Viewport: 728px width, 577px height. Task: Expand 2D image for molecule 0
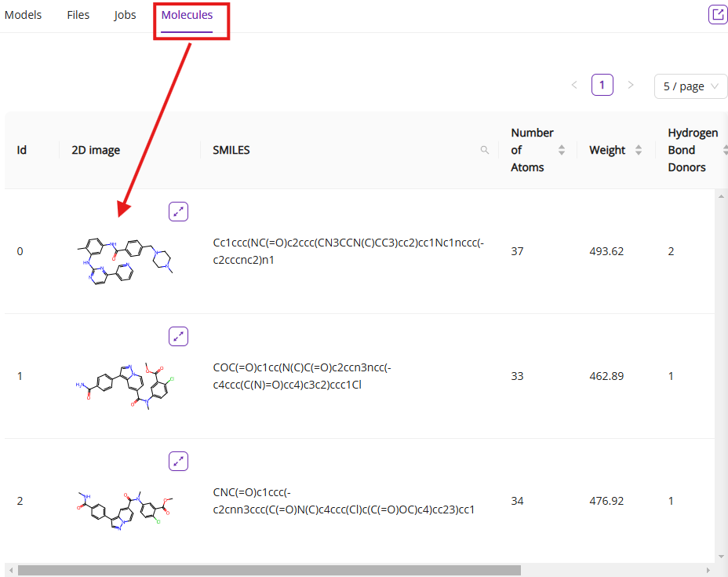179,211
